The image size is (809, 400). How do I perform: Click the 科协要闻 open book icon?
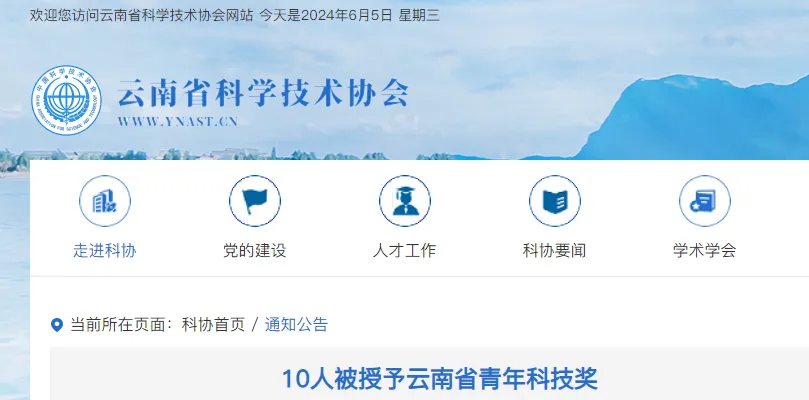555,201
